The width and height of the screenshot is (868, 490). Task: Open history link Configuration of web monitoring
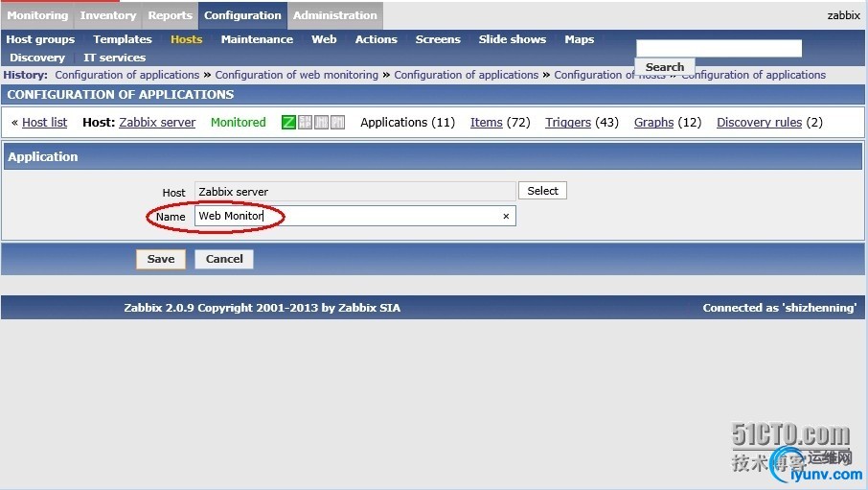tap(296, 75)
